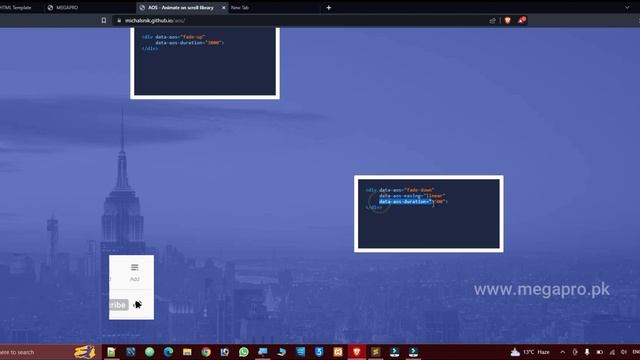The height and width of the screenshot is (360, 640).
Task: Click the Subscribe button in overlay
Action: [118, 305]
